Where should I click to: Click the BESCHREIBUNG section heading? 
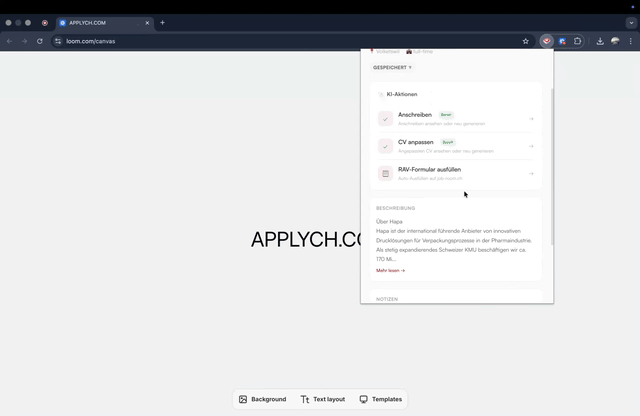click(396, 208)
